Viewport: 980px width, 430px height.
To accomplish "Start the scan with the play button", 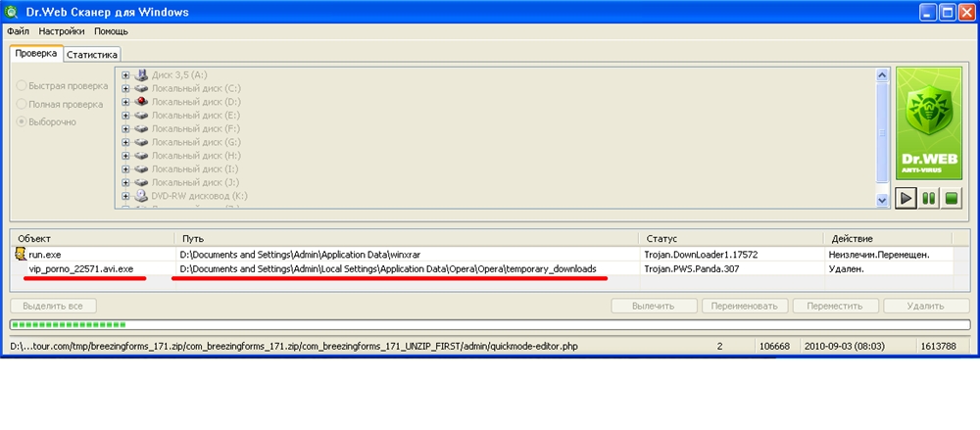I will click(x=905, y=199).
